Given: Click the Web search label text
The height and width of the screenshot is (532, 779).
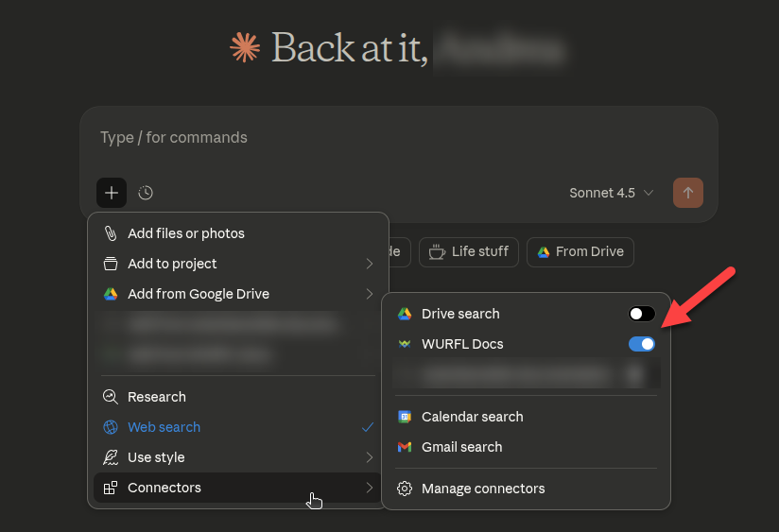Looking at the screenshot, I should pos(164,427).
